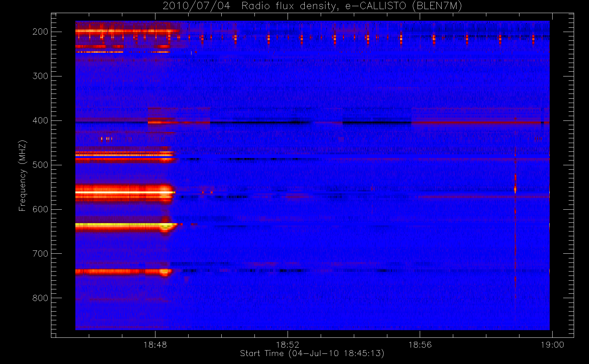Click the plot title mentioning e-CALLISTO (BLEN7M)
The image size is (589, 364).
coord(312,6)
